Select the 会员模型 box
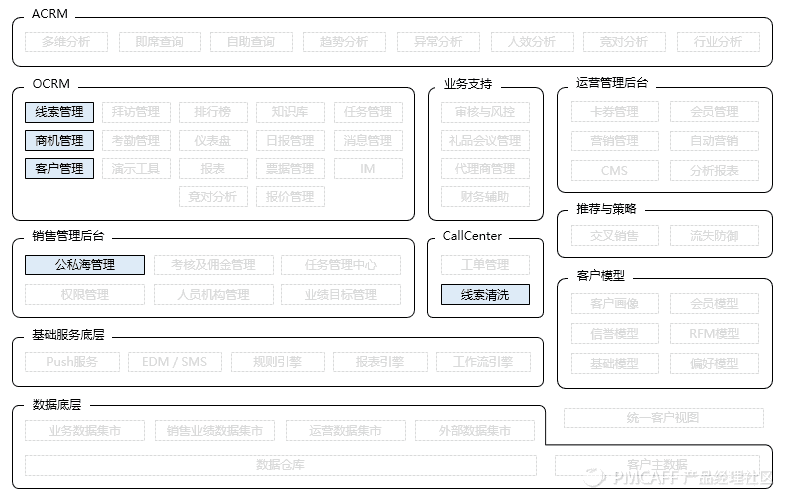The width and height of the screenshot is (785, 498). [714, 304]
